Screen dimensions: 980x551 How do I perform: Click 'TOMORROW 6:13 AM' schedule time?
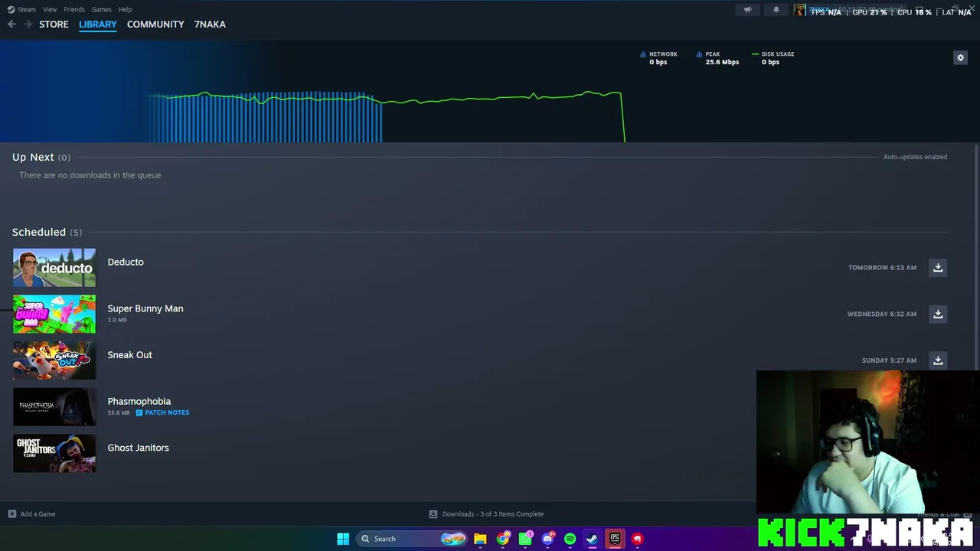tap(882, 268)
